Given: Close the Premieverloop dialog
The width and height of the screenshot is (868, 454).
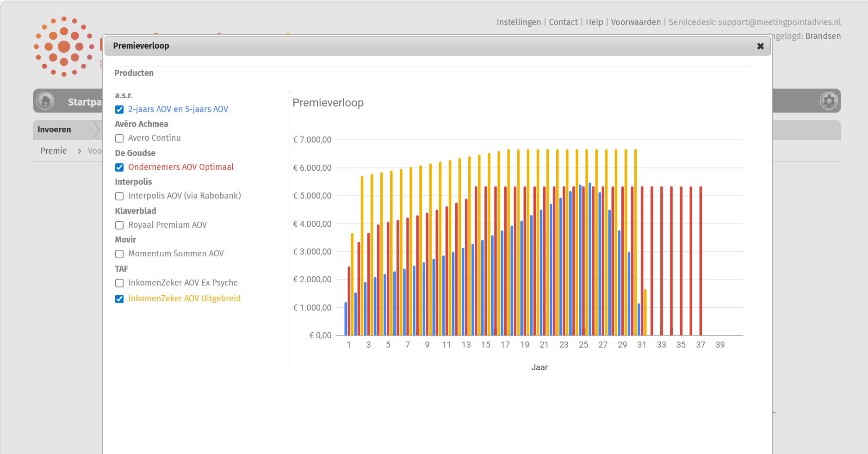Looking at the screenshot, I should tap(760, 46).
